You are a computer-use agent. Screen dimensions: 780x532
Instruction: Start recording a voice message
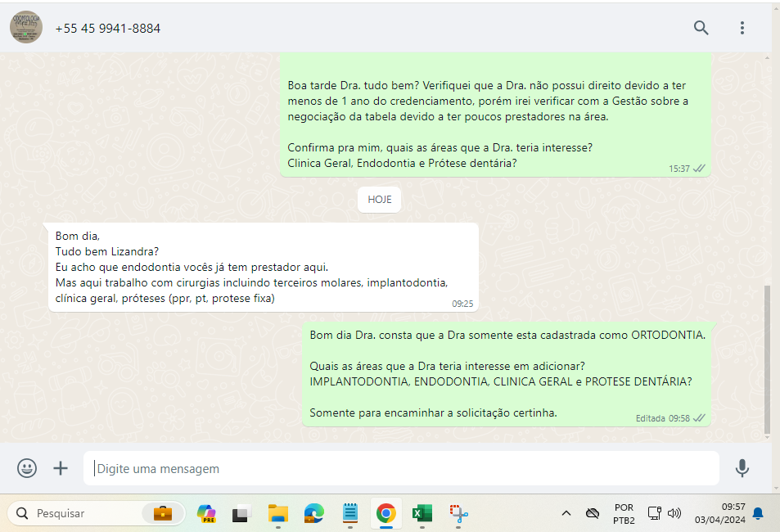pyautogui.click(x=742, y=468)
